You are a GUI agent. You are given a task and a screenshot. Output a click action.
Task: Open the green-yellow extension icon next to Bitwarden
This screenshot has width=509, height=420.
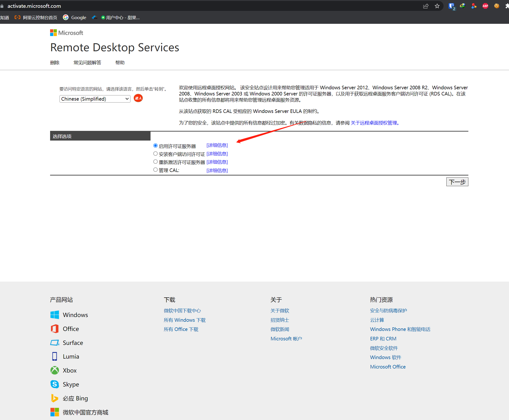point(462,6)
